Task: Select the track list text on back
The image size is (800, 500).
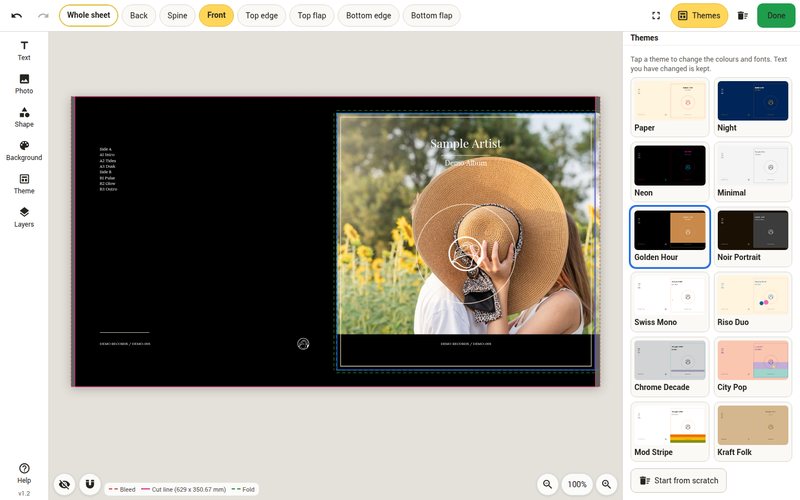Action: (108, 169)
